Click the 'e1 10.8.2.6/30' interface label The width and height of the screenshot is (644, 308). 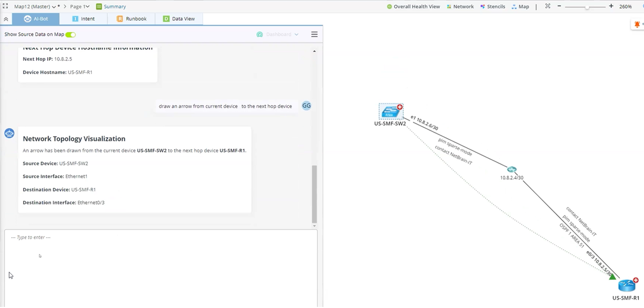(424, 123)
